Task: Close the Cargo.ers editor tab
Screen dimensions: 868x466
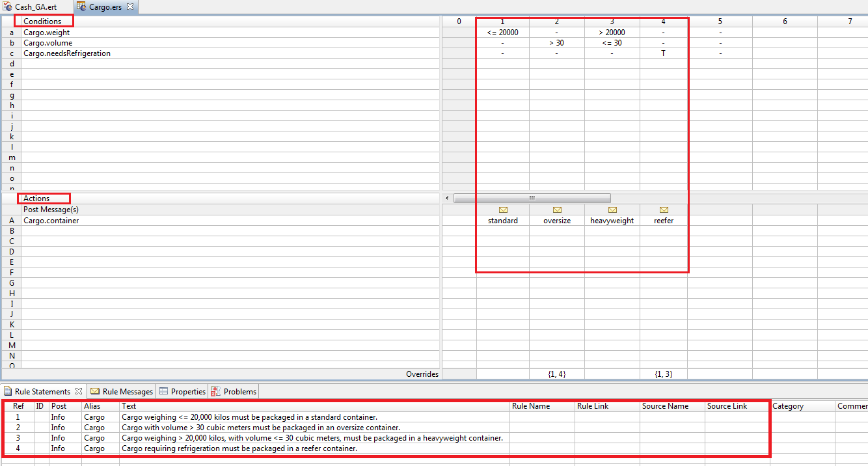Action: [130, 7]
